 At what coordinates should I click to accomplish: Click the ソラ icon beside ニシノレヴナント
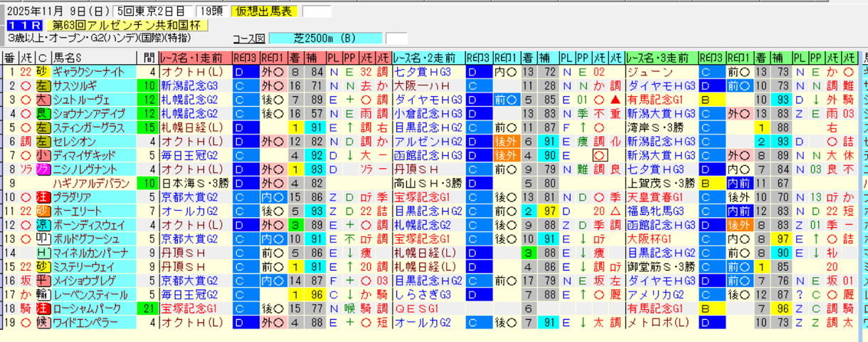pos(43,169)
